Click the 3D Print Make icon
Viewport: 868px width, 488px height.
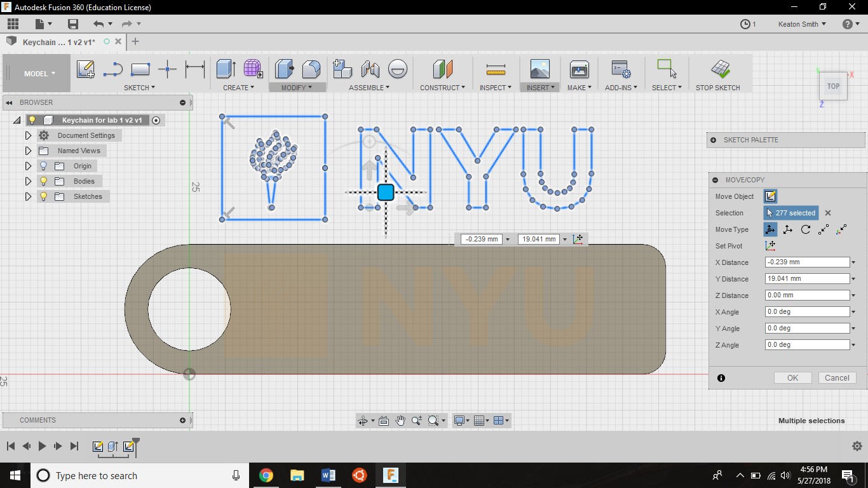580,69
